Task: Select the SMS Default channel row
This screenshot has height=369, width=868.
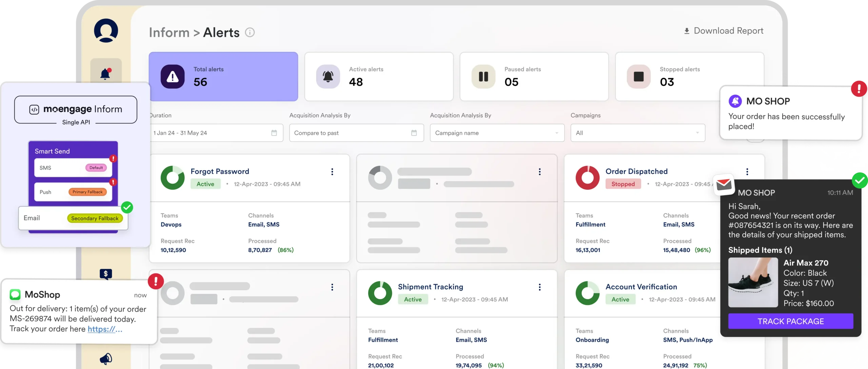Action: click(73, 168)
